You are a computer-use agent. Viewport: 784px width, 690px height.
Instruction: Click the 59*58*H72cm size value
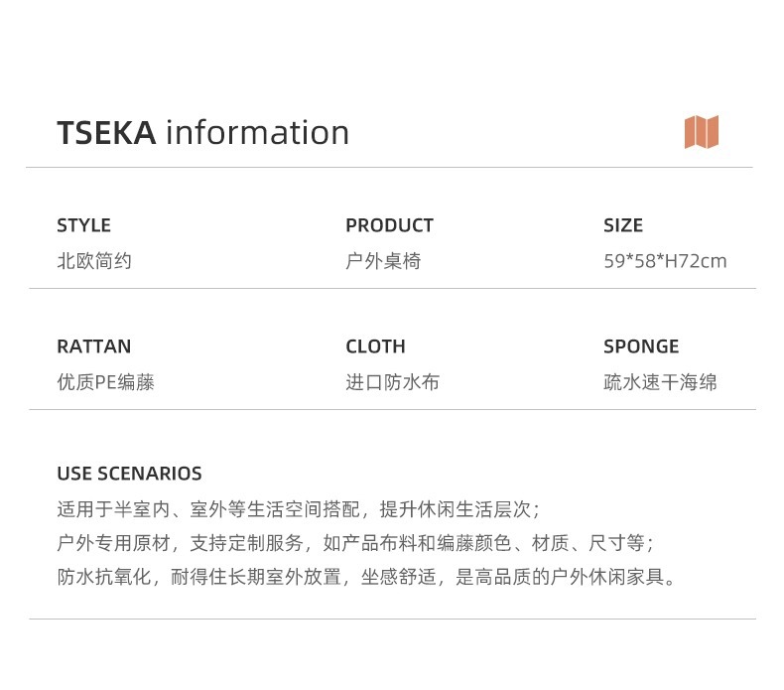tap(665, 261)
